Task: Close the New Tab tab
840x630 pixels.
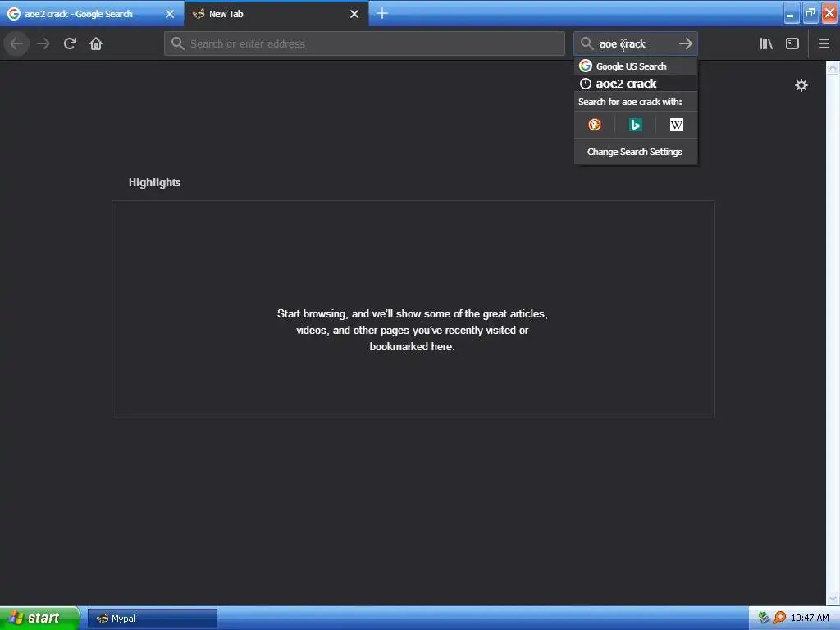Action: click(x=354, y=14)
